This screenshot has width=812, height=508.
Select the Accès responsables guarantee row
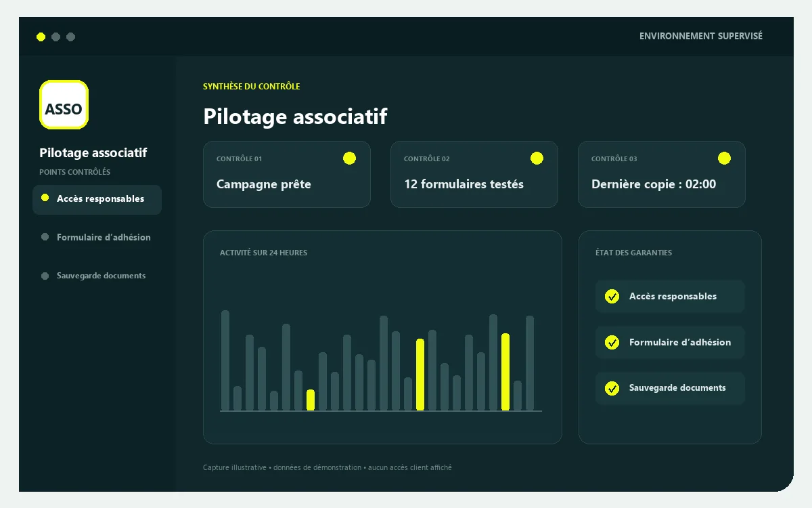670,297
